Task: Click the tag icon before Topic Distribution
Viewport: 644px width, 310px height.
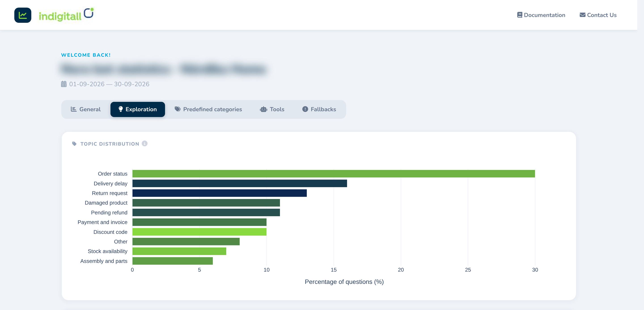Action: tap(74, 144)
